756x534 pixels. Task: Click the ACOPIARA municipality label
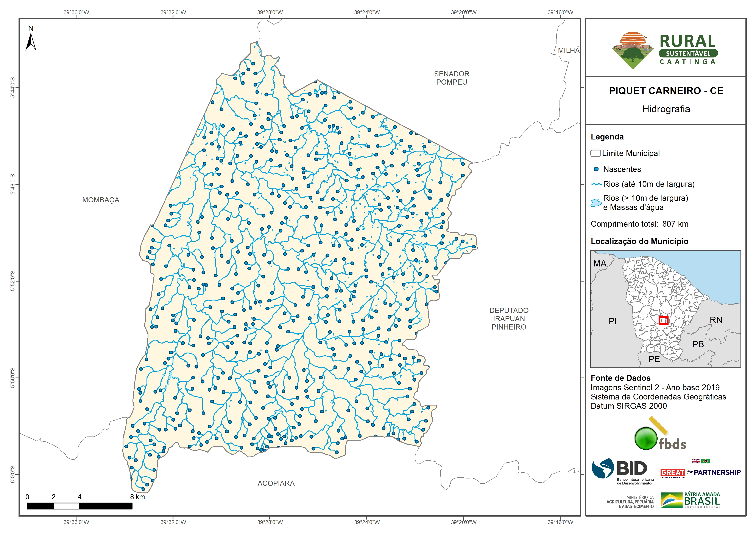pyautogui.click(x=276, y=483)
